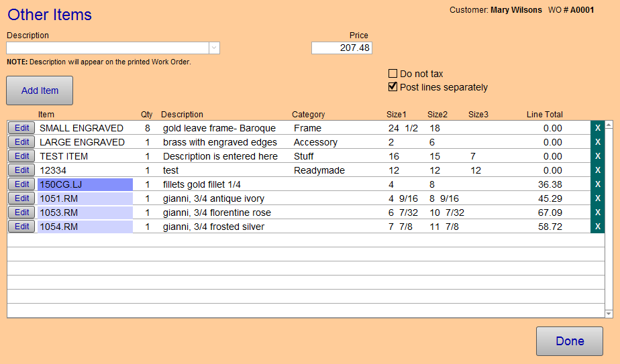This screenshot has height=364, width=620.
Task: Select the 1054.RM item cell
Action: 85,227
